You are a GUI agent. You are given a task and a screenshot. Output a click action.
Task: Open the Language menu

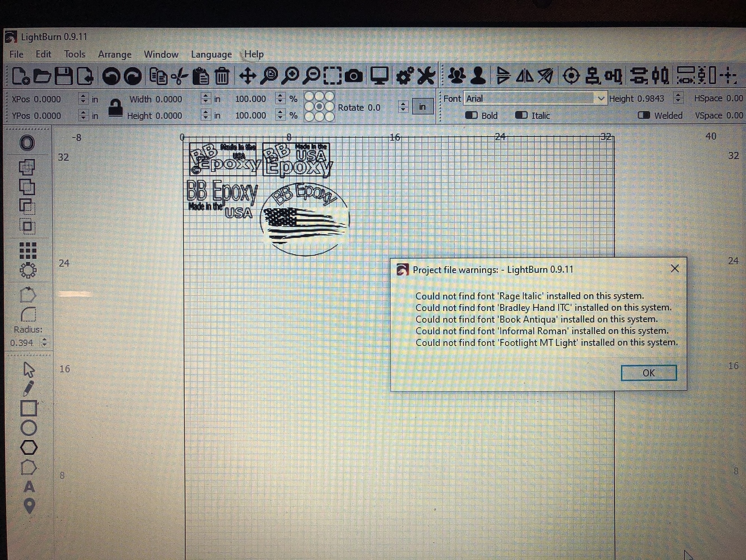(x=211, y=54)
